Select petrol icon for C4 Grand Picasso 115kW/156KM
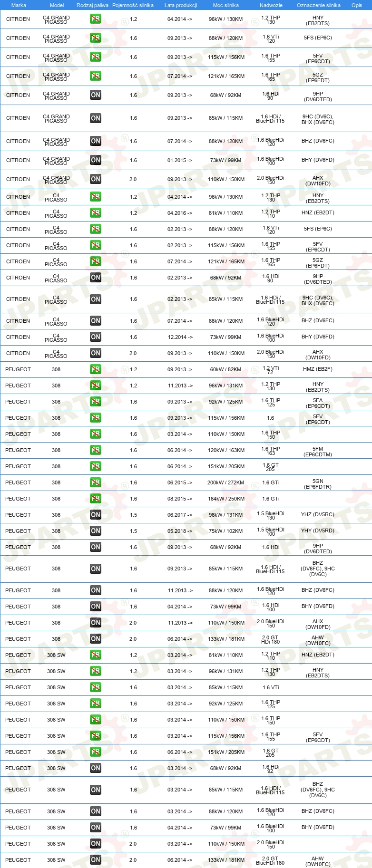Screen dimensions: 372x868 coord(96,57)
